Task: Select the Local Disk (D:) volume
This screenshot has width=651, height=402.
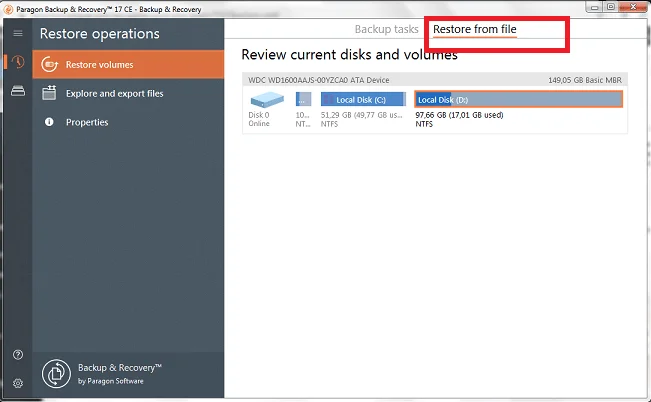Action: click(518, 99)
